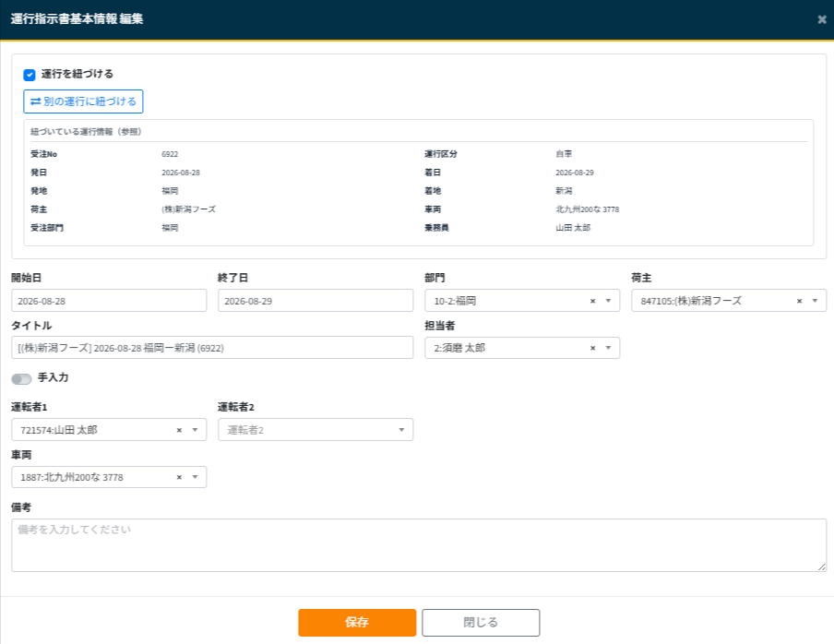Image resolution: width=834 pixels, height=644 pixels.
Task: Expand the 担当者 dropdown arrow
Action: pyautogui.click(x=608, y=348)
